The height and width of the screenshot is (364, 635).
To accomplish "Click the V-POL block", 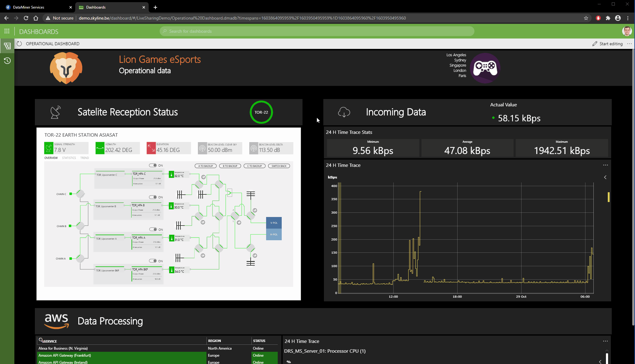I will (x=274, y=223).
